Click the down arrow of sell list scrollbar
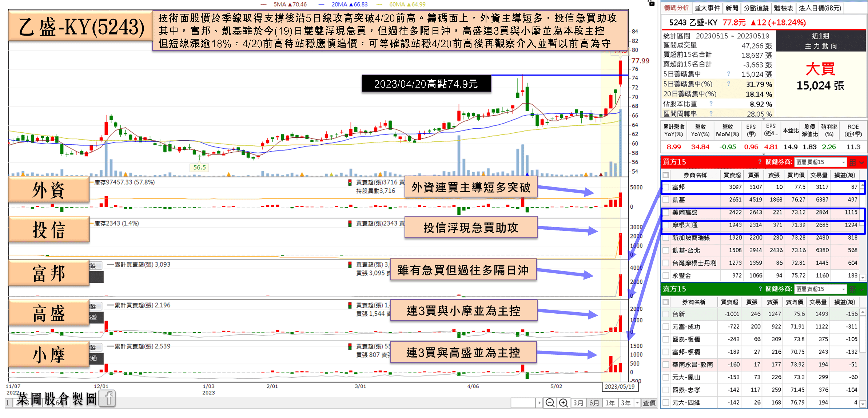Image resolution: width=868 pixels, height=418 pixels. (863, 404)
